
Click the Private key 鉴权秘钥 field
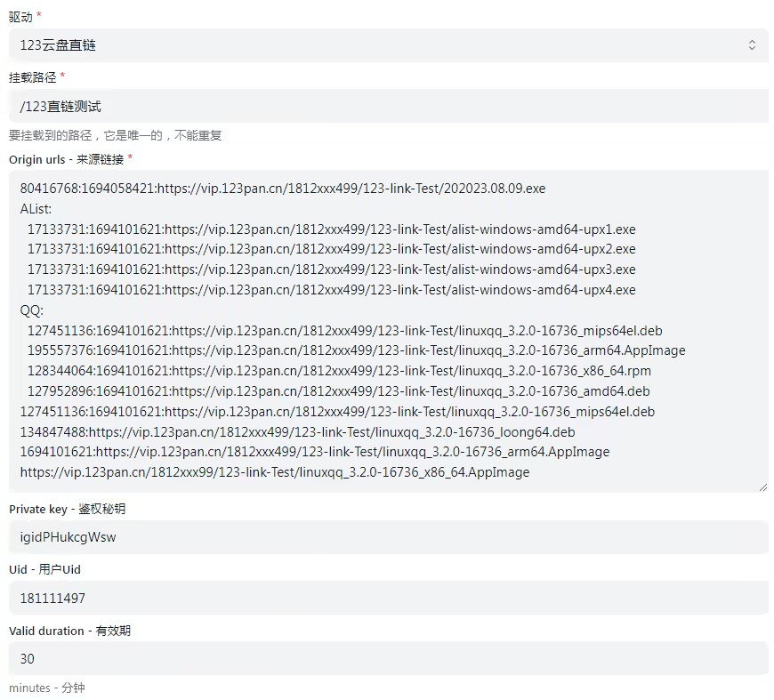(387, 537)
